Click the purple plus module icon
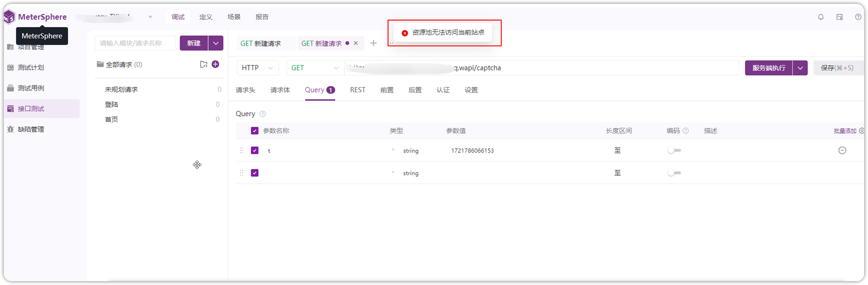Viewport: 868px width, 285px height. point(215,64)
